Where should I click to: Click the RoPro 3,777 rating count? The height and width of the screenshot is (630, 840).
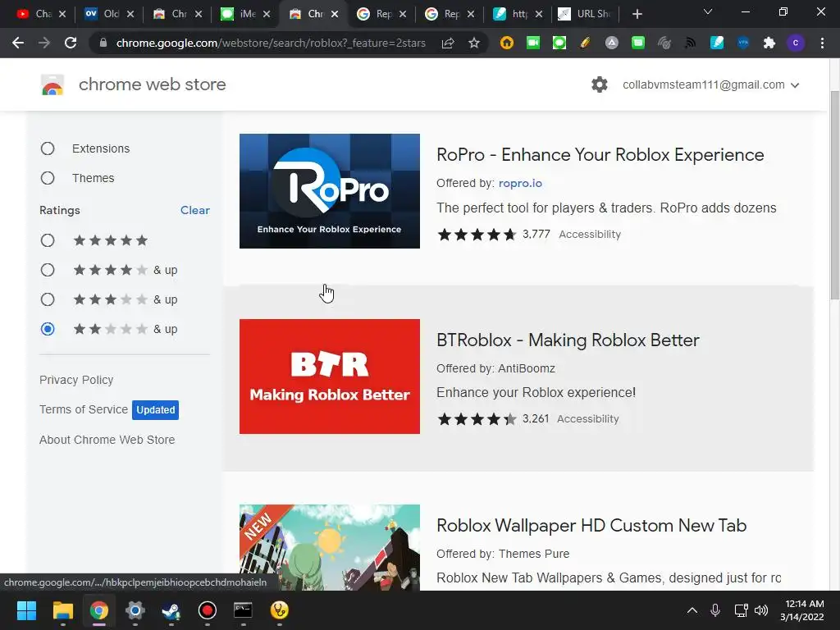pos(536,234)
